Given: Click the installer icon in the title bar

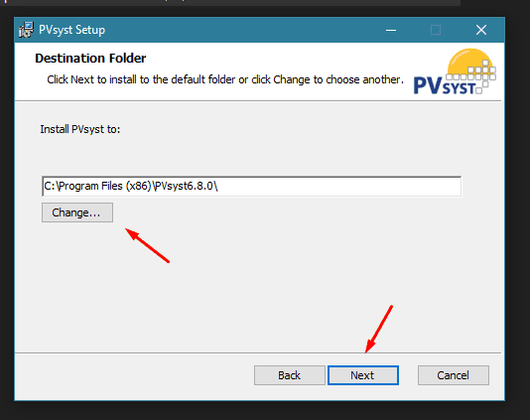Looking at the screenshot, I should click(26, 30).
